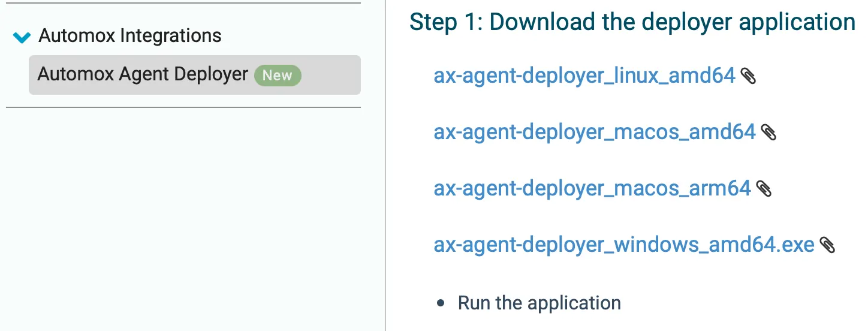The width and height of the screenshot is (868, 331).
Task: Click the green New badge
Action: pyautogui.click(x=277, y=76)
